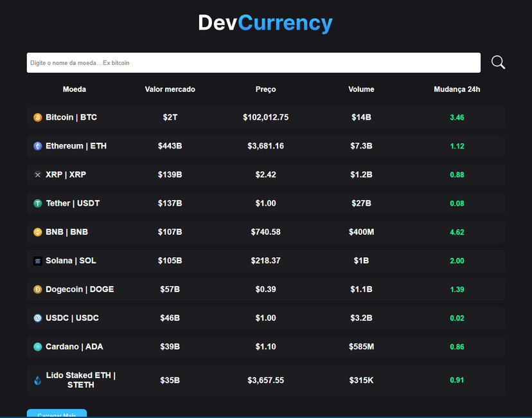
Task: Select Ethereum 24h change 1.12
Action: pos(457,146)
